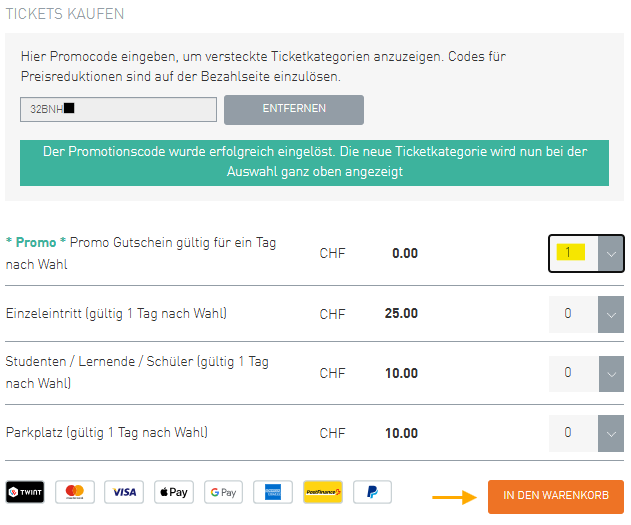Viewport: 631px width, 525px height.
Task: Choose the Google Pay icon
Action: (x=223, y=492)
